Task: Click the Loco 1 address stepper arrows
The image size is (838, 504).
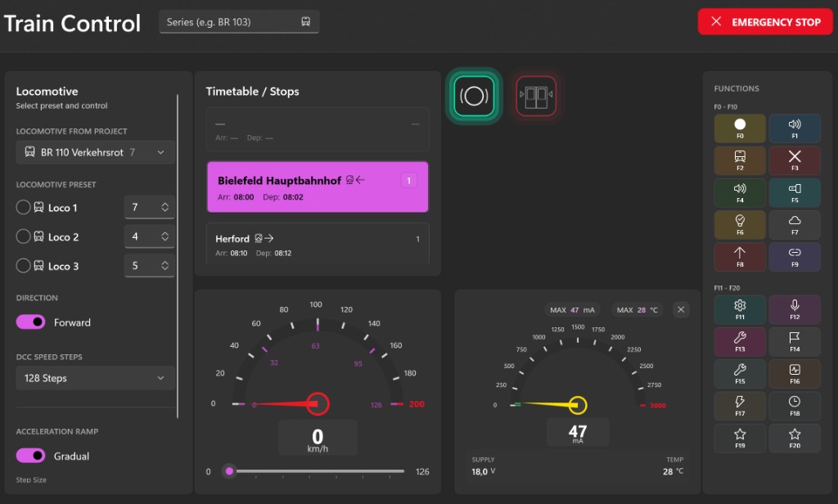Action: (x=165, y=207)
